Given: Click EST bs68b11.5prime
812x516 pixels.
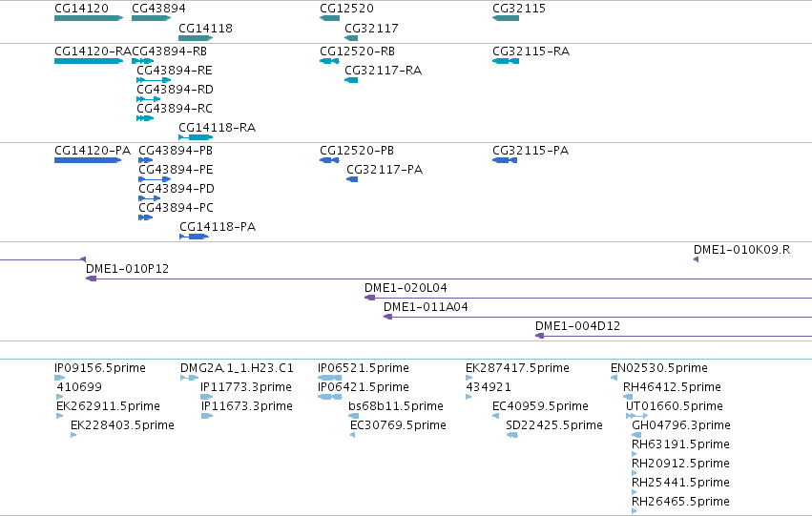Looking at the screenshot, I should (354, 416).
